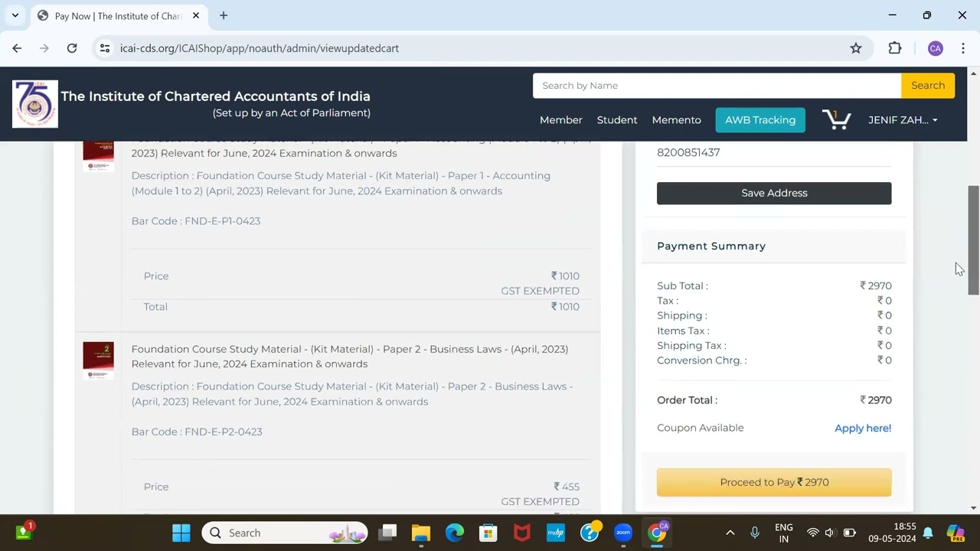Click the battery tray icon
The width and height of the screenshot is (980, 551).
pos(850,533)
